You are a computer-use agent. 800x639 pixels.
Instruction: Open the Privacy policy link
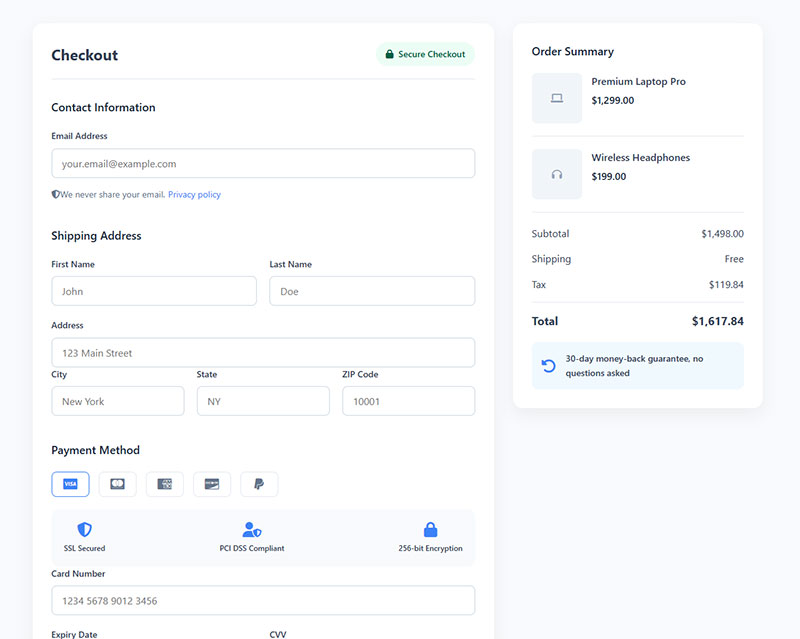tap(194, 195)
